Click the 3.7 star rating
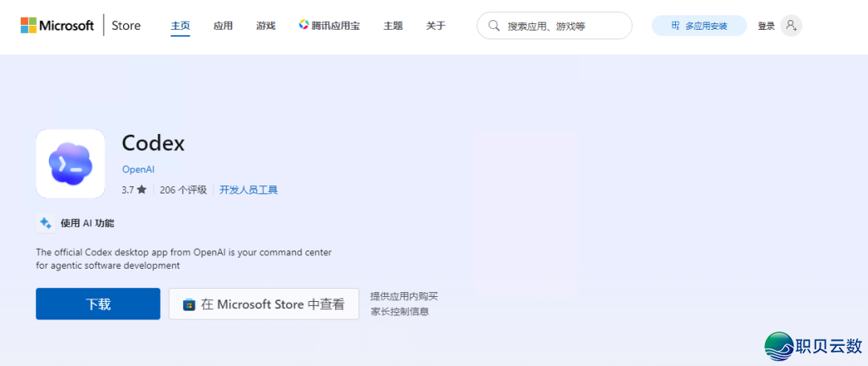 click(x=134, y=189)
